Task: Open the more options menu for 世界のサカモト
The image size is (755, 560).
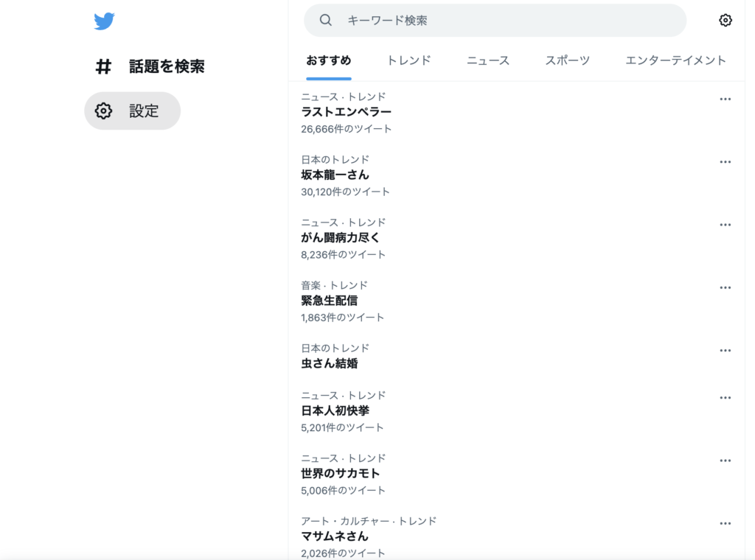Action: pos(725,460)
